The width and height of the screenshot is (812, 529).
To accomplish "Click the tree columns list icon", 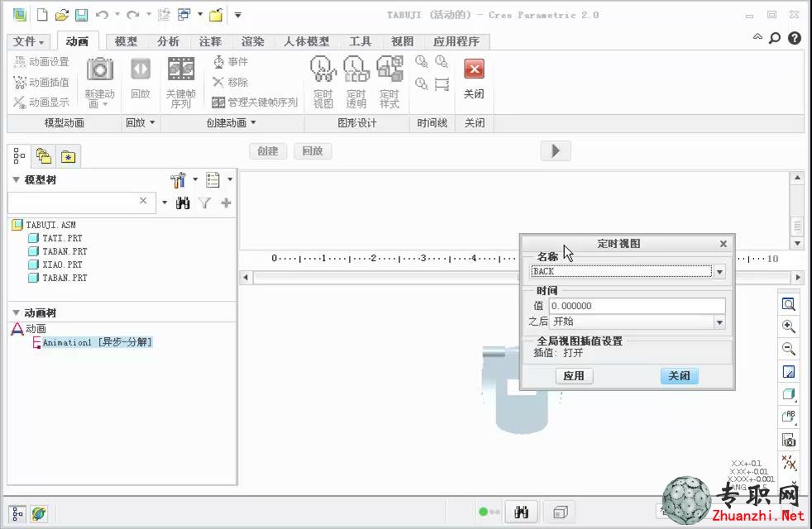I will point(213,179).
